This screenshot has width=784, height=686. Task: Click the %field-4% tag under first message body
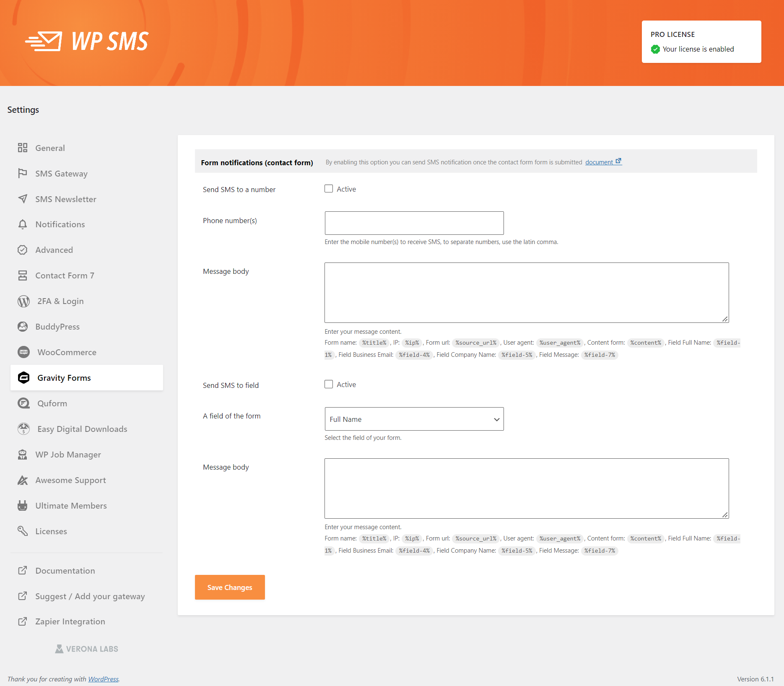point(414,355)
